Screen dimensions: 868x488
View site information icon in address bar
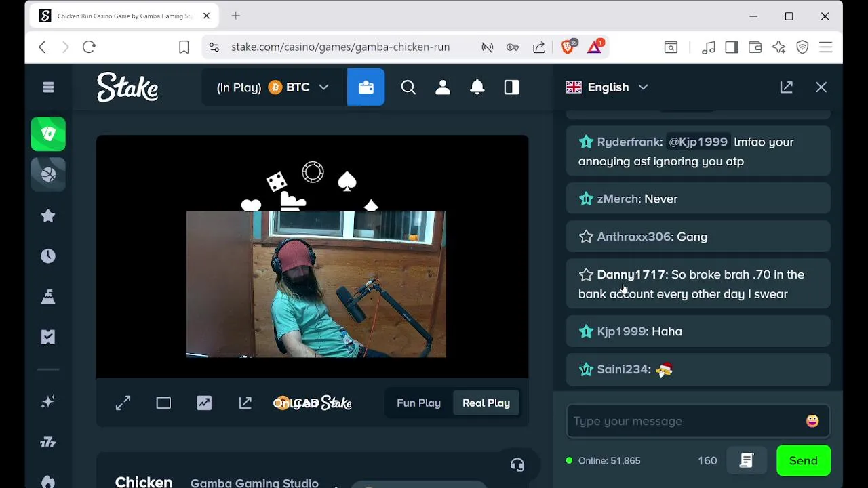click(x=214, y=47)
